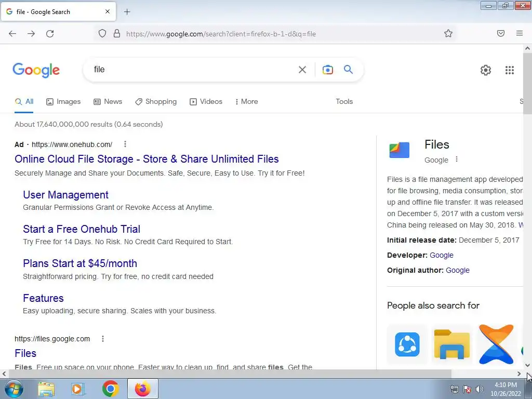Open Action Center flag icon
Viewport: 532px width, 399px height.
[x=467, y=389]
